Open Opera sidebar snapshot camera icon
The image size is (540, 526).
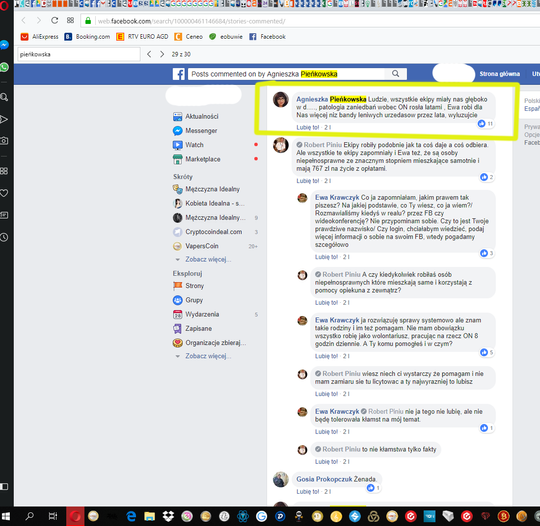point(4,141)
